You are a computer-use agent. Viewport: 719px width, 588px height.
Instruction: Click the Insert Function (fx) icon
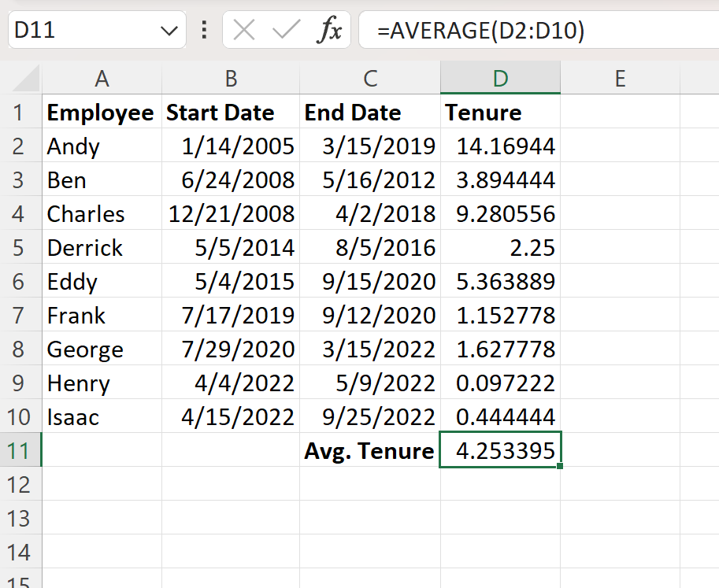tap(330, 30)
